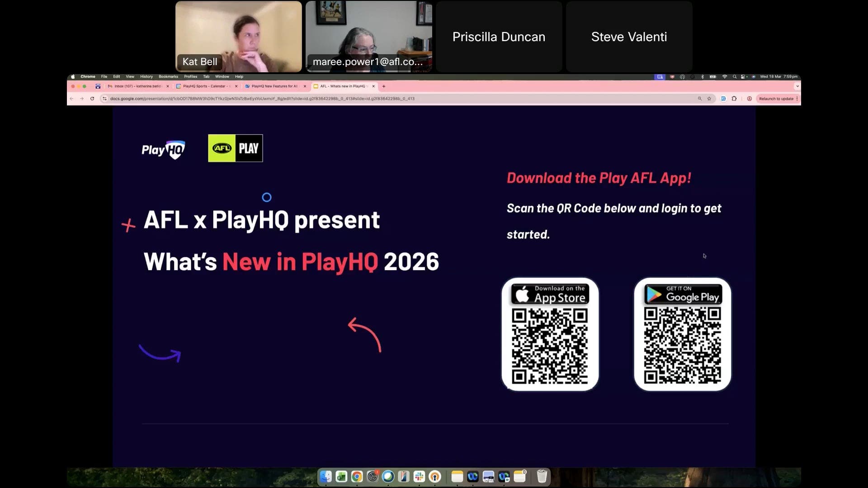
Task: Select Kat Bell's video thumbnail
Action: [x=238, y=37]
